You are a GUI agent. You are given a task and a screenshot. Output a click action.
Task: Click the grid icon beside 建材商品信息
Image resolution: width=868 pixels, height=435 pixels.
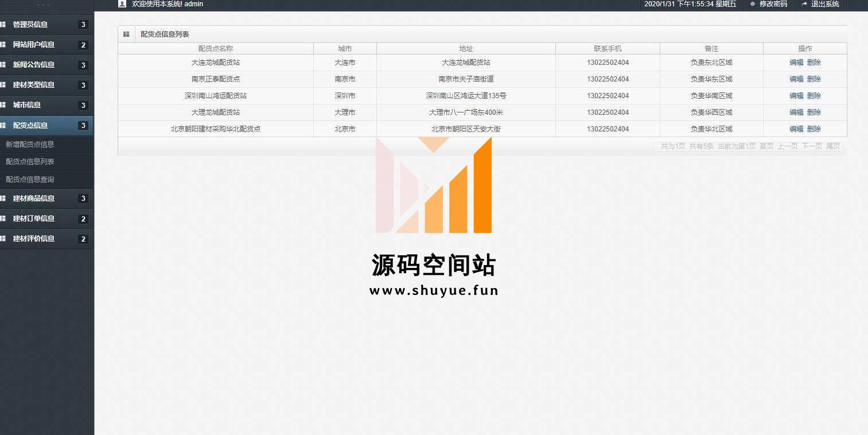click(x=3, y=199)
